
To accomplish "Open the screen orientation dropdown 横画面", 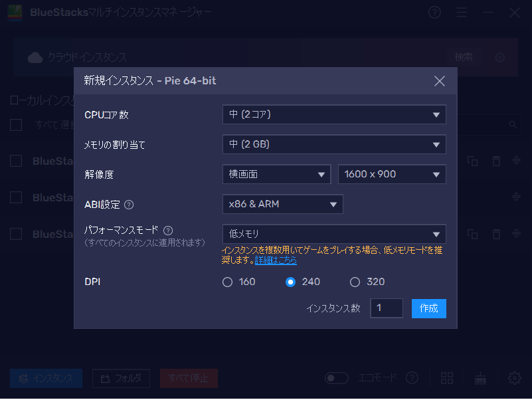I will click(276, 174).
